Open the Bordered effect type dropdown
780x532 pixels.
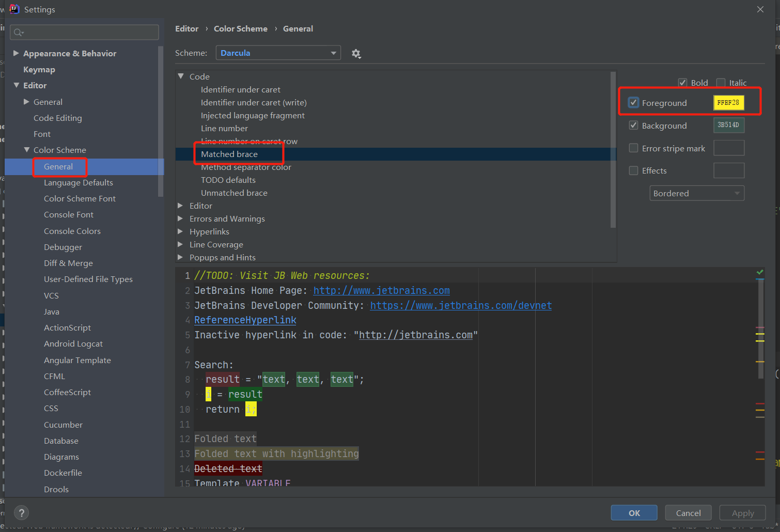point(697,193)
